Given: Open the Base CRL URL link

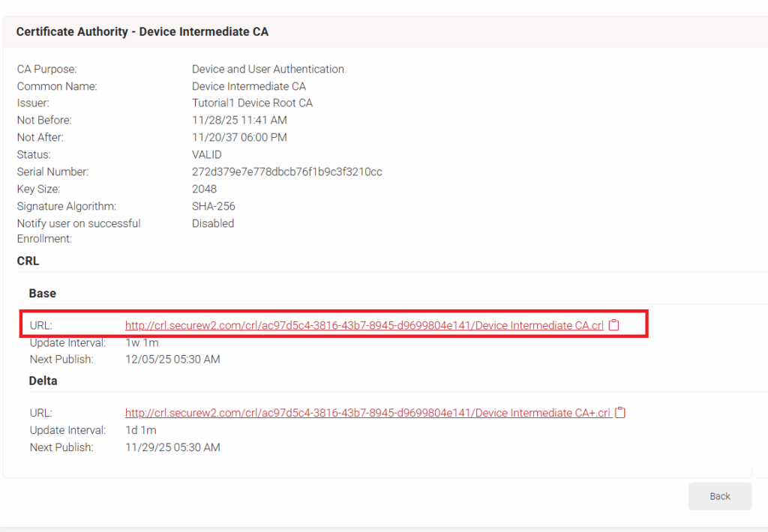Looking at the screenshot, I should 364,326.
